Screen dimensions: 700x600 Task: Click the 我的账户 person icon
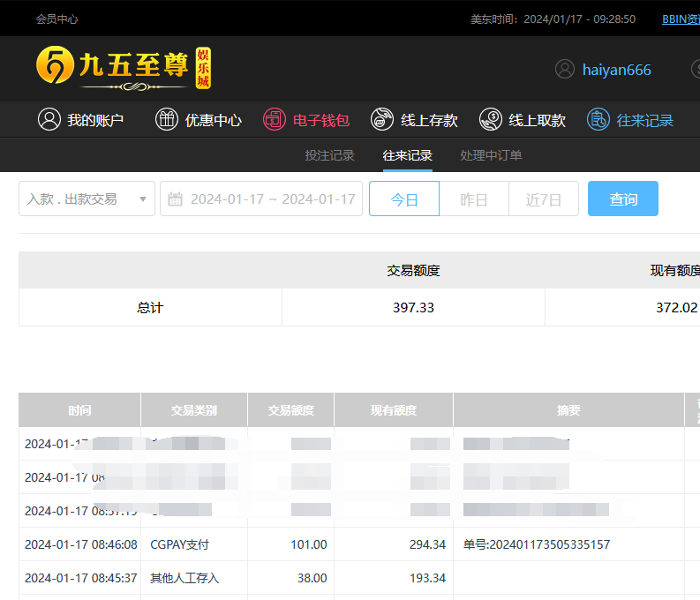pyautogui.click(x=49, y=120)
